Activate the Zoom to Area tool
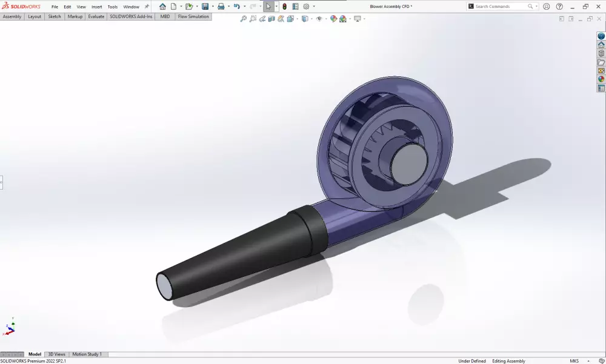 tap(253, 19)
